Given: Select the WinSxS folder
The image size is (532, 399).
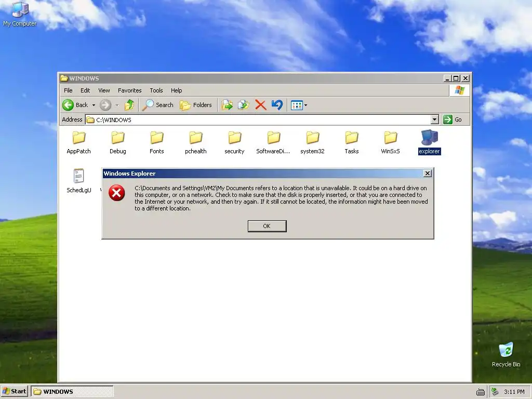Looking at the screenshot, I should click(391, 142).
